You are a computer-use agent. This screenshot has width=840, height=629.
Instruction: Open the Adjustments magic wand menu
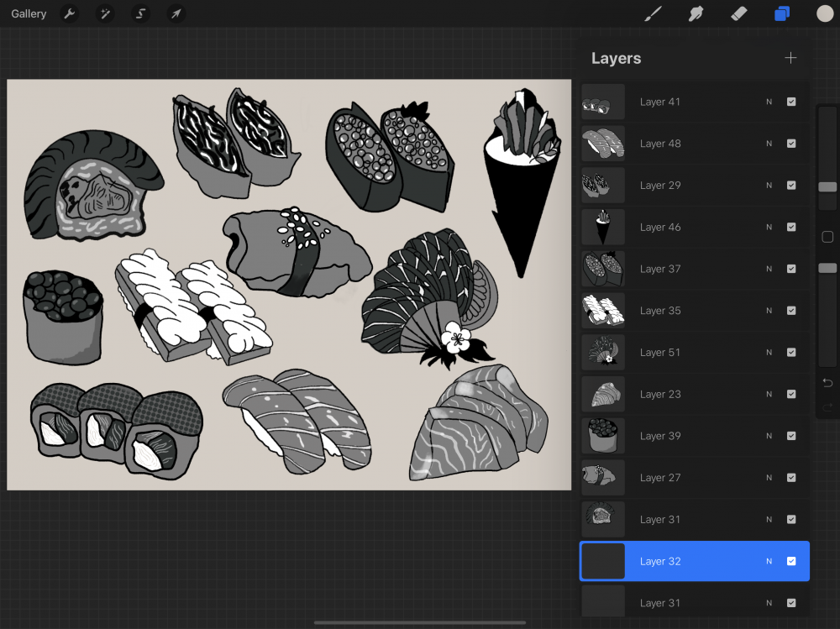point(105,14)
